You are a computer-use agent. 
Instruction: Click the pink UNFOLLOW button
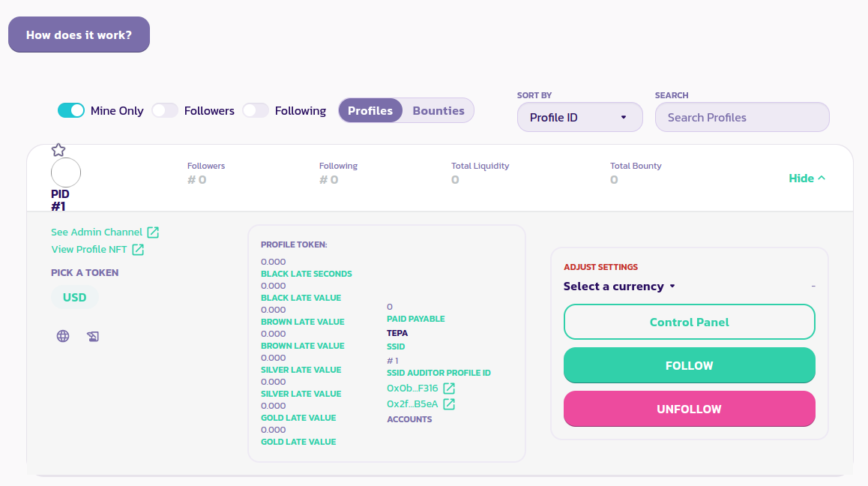(689, 409)
